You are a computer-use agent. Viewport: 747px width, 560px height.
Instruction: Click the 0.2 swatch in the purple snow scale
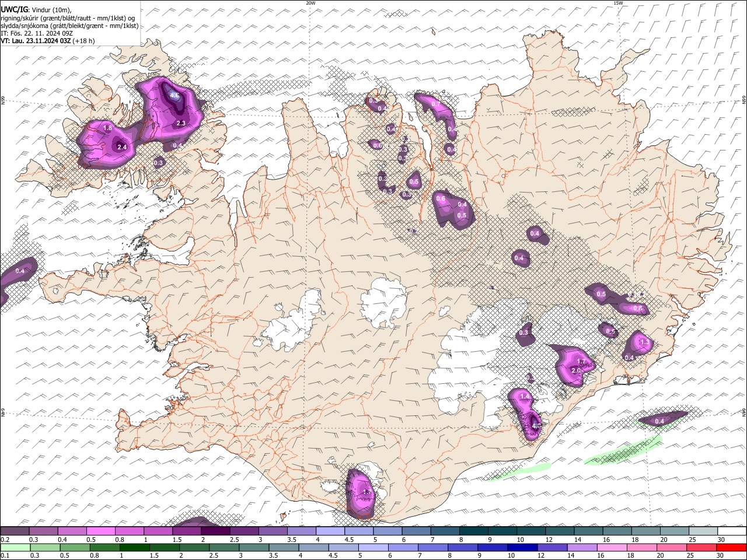coord(15,531)
